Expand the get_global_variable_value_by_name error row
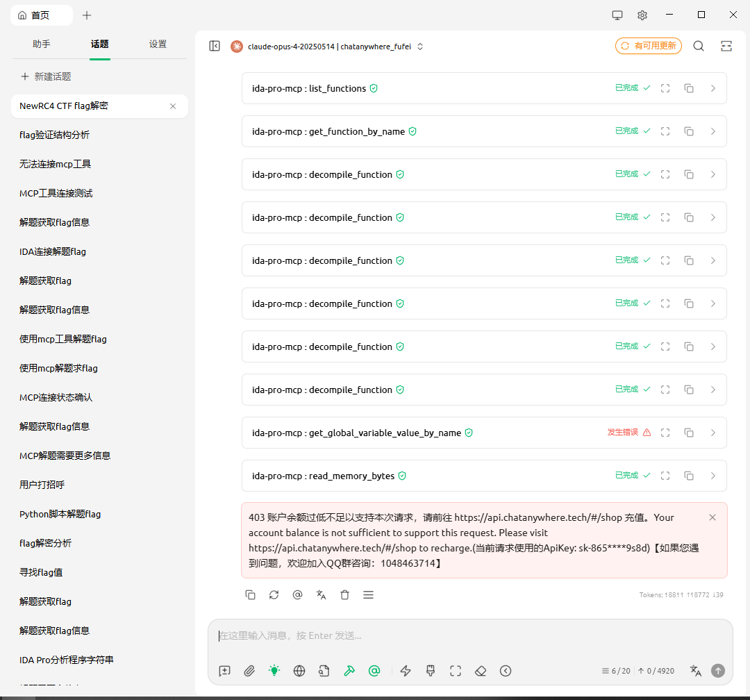The height and width of the screenshot is (700, 750). 712,433
